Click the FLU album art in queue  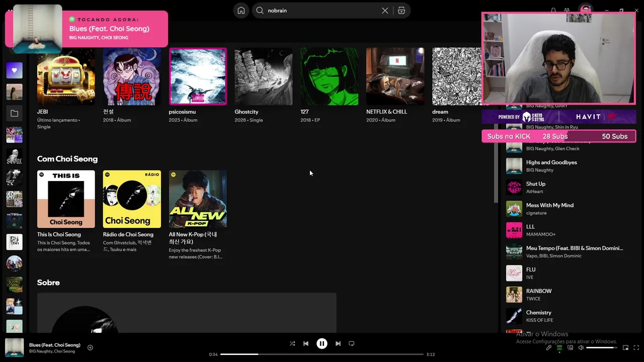tap(514, 273)
